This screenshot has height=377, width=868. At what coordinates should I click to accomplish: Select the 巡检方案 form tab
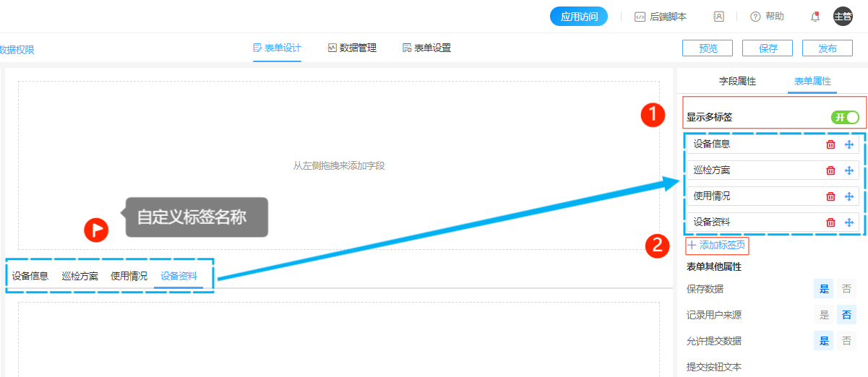[80, 276]
